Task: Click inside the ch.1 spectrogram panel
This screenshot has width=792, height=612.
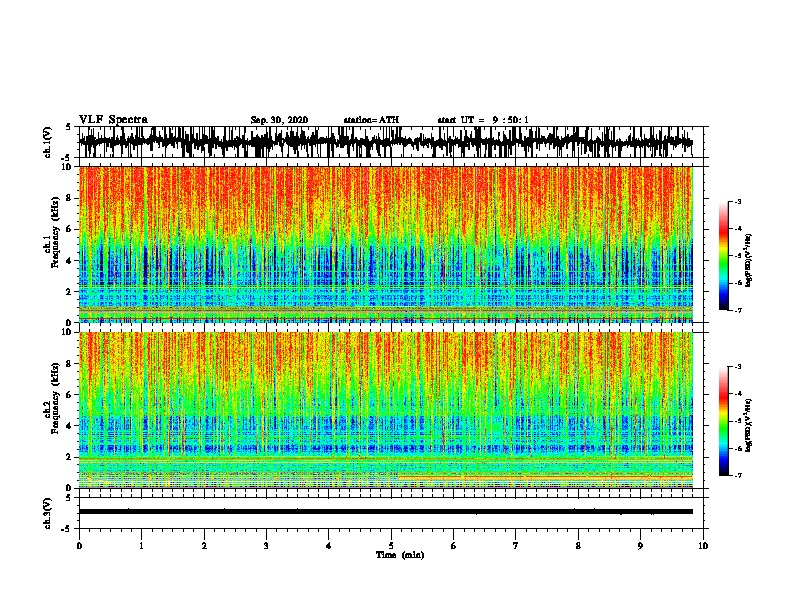Action: point(386,244)
